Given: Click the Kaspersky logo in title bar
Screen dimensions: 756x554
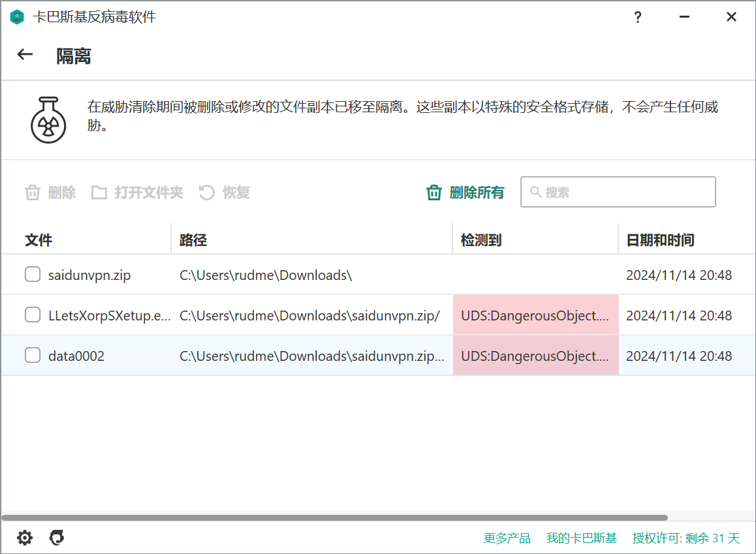Looking at the screenshot, I should [18, 17].
